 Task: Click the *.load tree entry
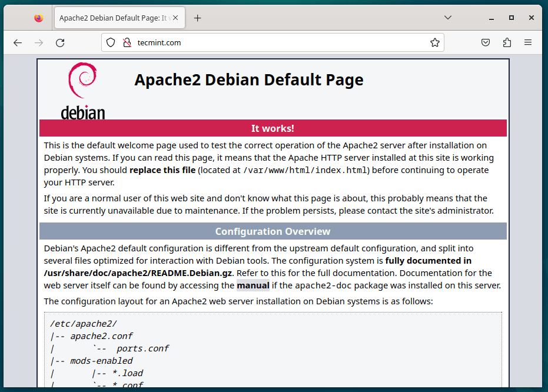[x=128, y=373]
